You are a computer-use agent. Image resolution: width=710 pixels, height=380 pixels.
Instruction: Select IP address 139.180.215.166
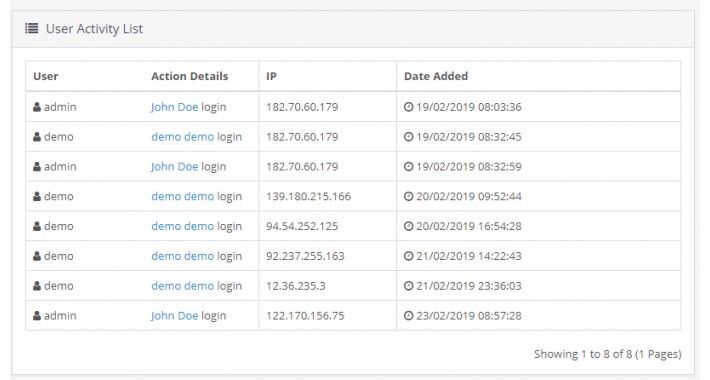point(308,197)
